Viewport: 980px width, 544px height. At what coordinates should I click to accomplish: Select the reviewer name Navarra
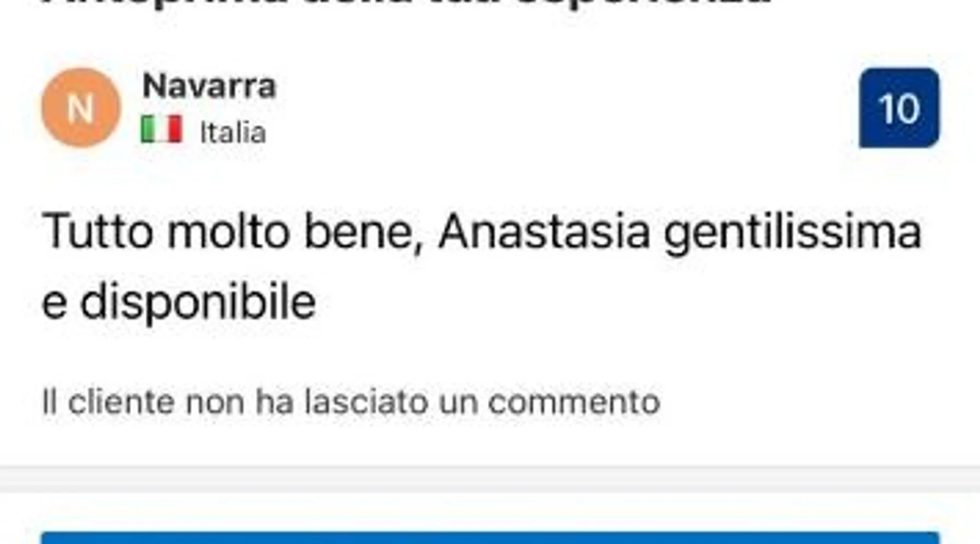pos(209,86)
